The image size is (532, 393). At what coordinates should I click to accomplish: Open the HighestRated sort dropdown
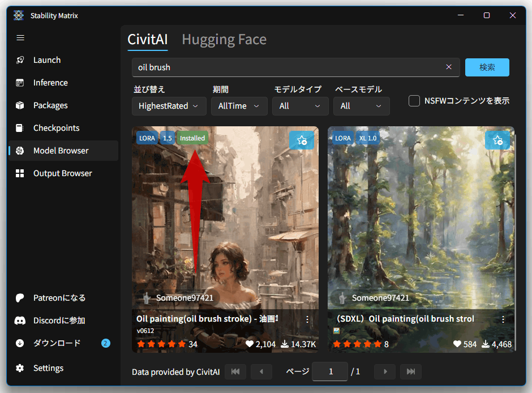coord(169,106)
